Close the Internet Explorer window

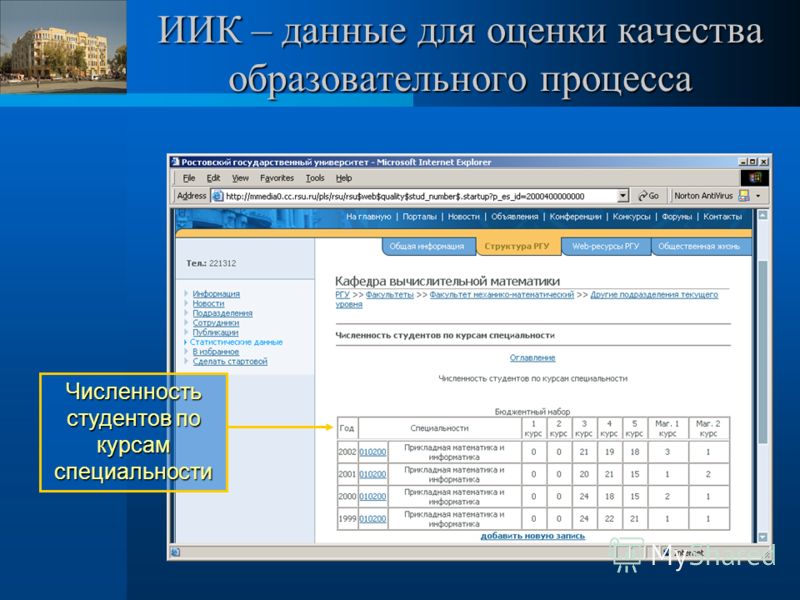point(763,162)
